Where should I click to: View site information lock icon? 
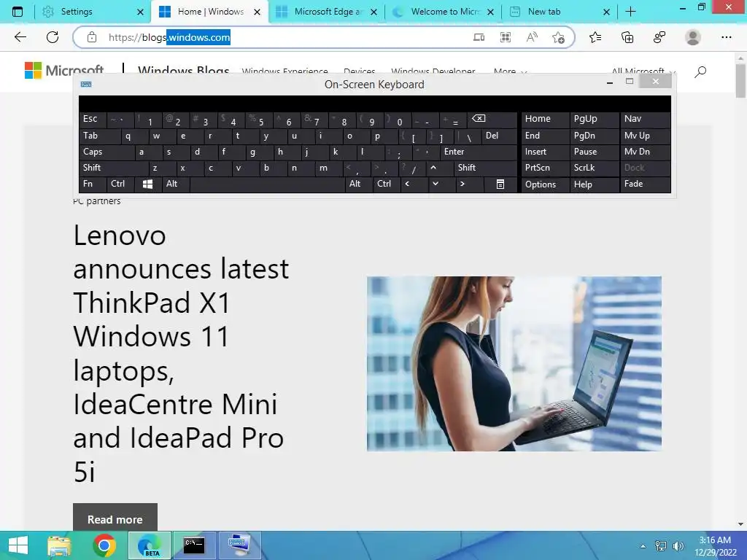tap(92, 37)
